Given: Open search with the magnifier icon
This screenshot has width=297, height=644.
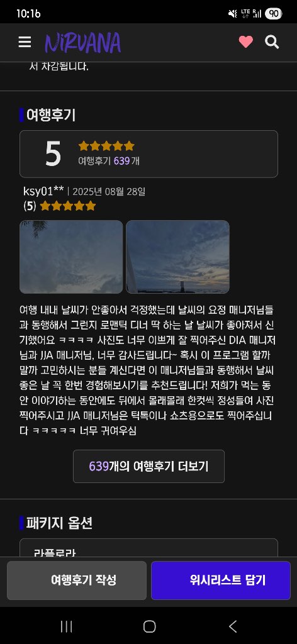Looking at the screenshot, I should pyautogui.click(x=272, y=42).
